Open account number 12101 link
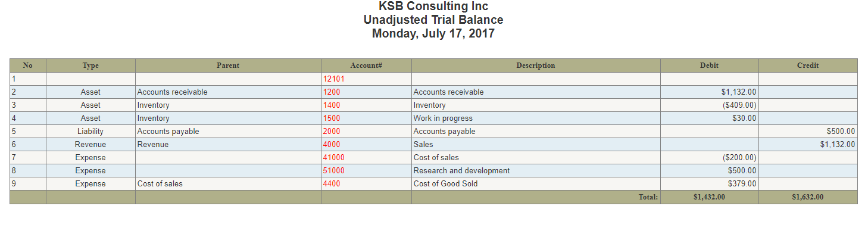 pyautogui.click(x=333, y=79)
